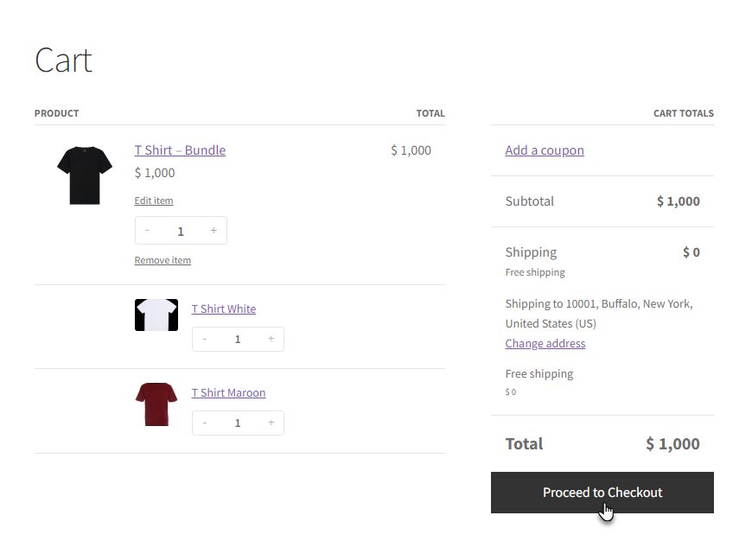This screenshot has width=752, height=560.
Task: Focus the T Shirt White quantity field
Action: click(238, 339)
